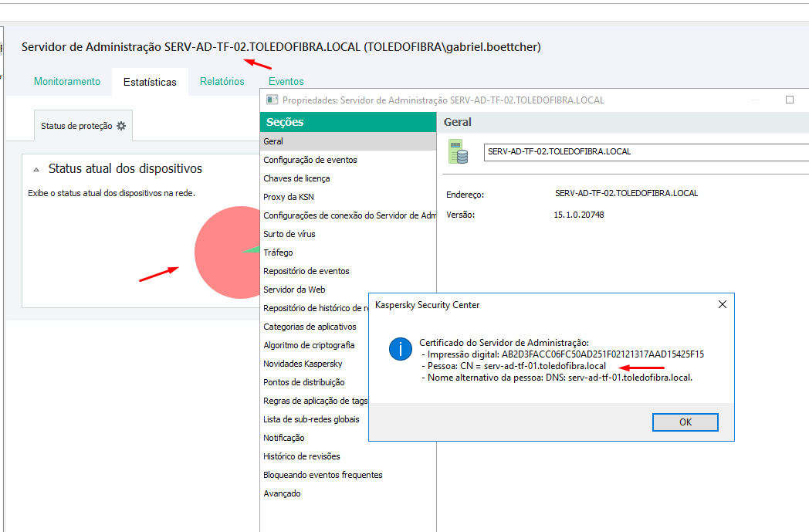Screen dimensions: 809x532
Task: Click the 'Pessoa: CN' certificate line
Action: [x=514, y=366]
